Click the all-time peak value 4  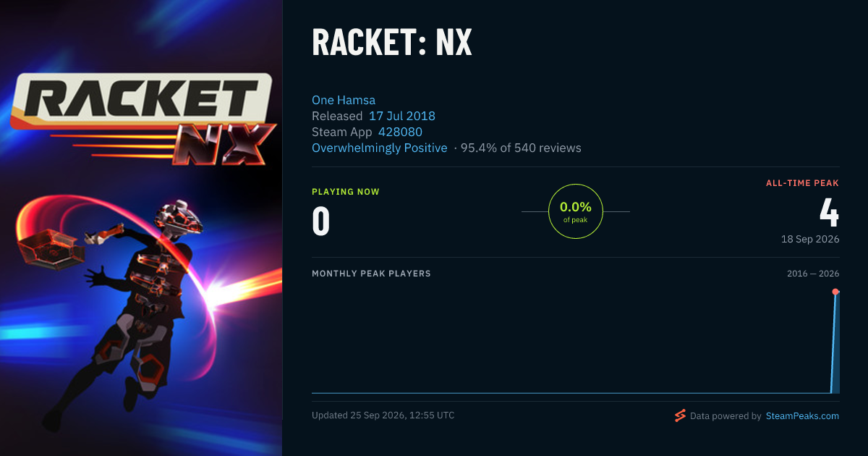coord(829,213)
